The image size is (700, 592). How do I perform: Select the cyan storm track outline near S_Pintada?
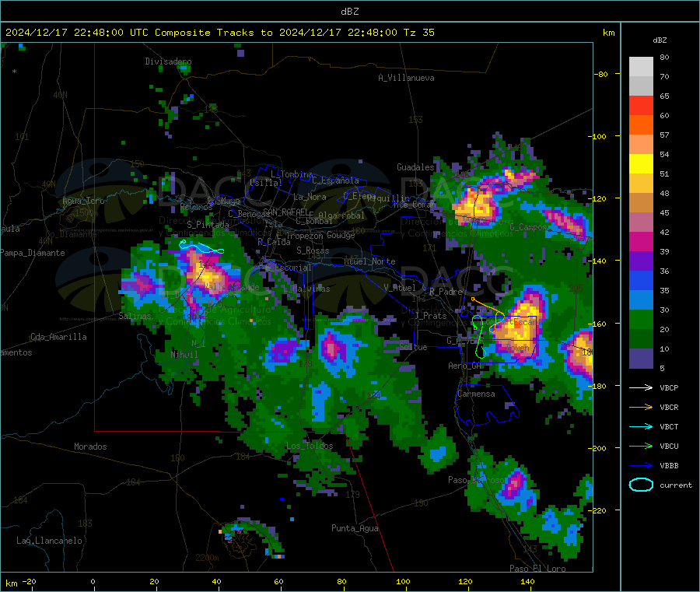pyautogui.click(x=201, y=247)
